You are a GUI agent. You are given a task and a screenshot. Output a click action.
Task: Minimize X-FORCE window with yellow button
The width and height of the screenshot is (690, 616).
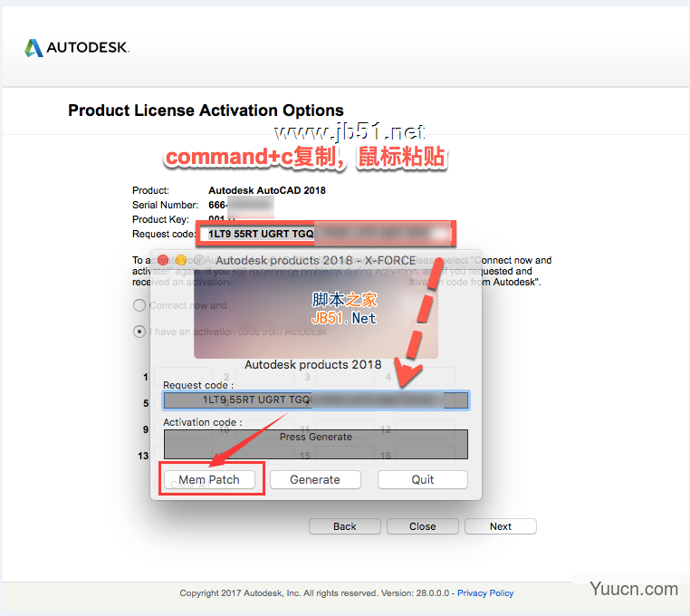[181, 260]
